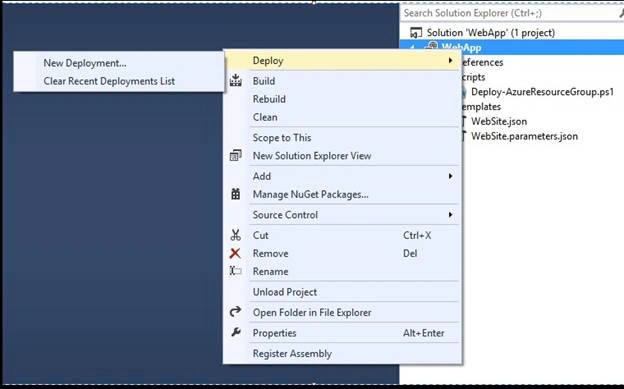Expand the Source Control submenu arrow
This screenshot has width=624, height=389.
450,215
